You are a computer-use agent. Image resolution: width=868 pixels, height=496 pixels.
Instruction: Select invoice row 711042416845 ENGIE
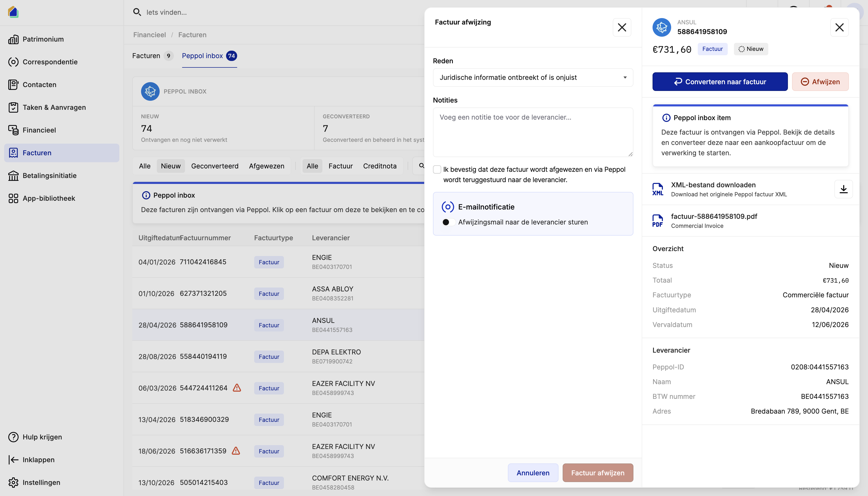click(278, 262)
